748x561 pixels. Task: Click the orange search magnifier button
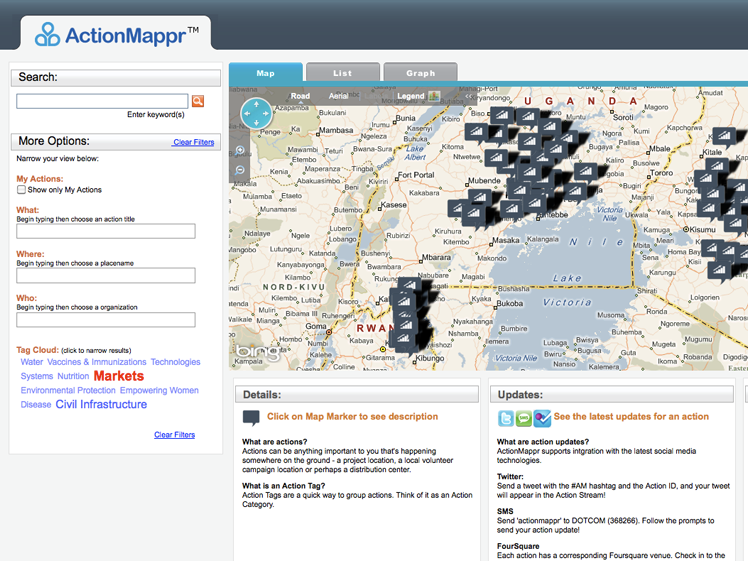[x=197, y=101]
